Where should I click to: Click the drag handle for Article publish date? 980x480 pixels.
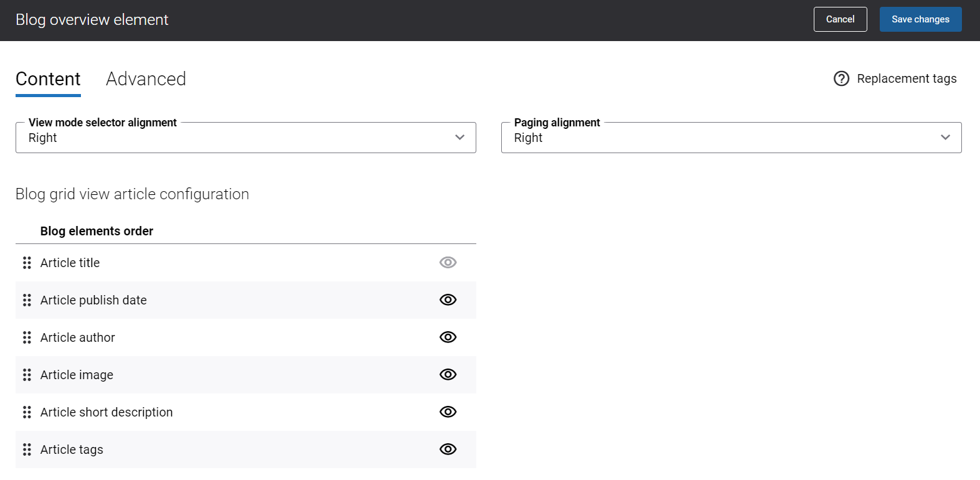27,300
